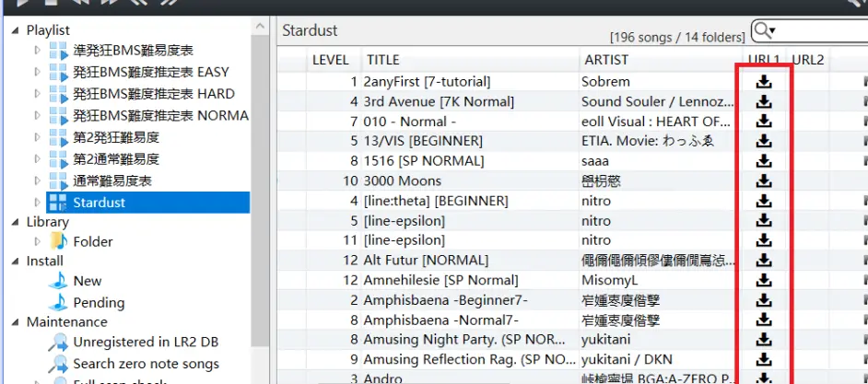This screenshot has height=384, width=868.
Task: Expand the 準発狂BMS難易度表 playlist
Action: [x=37, y=51]
